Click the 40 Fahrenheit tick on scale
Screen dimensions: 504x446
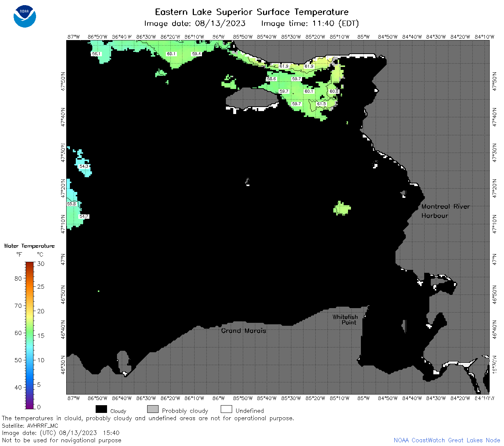(x=18, y=387)
